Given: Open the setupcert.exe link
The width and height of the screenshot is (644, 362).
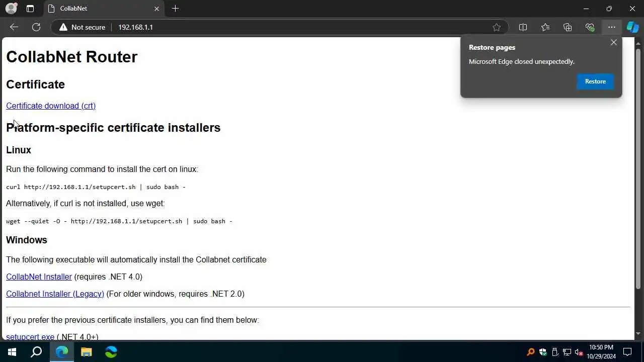Looking at the screenshot, I should tap(30, 336).
